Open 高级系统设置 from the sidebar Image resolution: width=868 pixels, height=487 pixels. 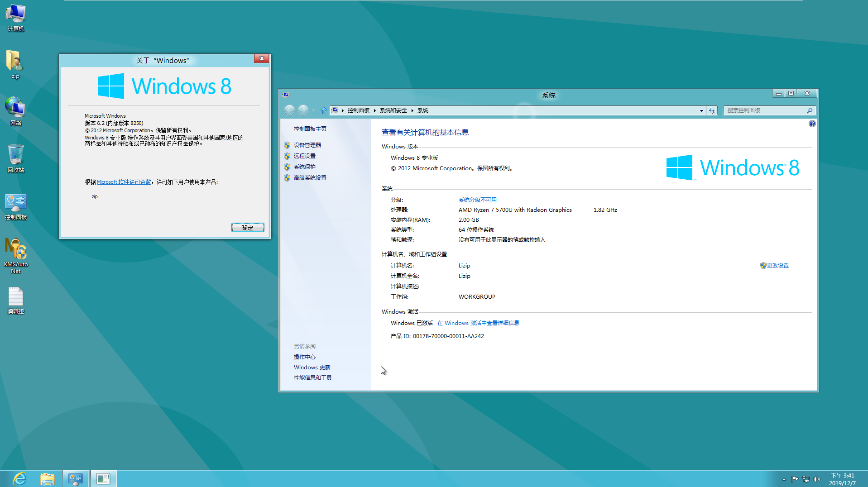pyautogui.click(x=310, y=178)
